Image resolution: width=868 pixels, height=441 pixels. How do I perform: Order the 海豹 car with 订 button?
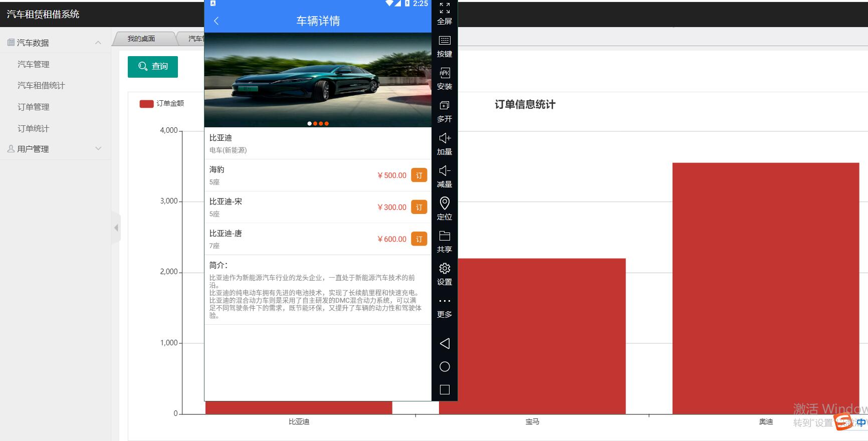point(419,175)
